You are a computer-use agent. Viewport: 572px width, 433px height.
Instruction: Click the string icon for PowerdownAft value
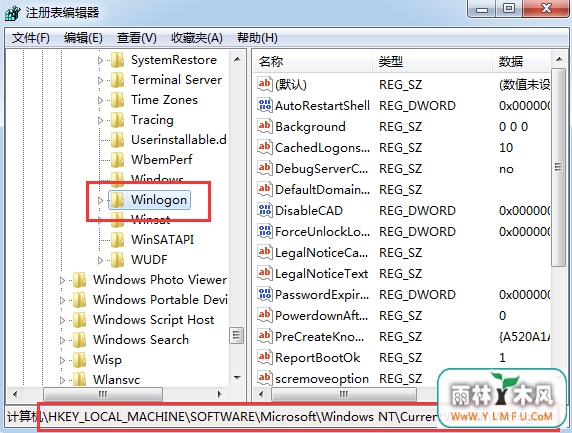tap(264, 315)
